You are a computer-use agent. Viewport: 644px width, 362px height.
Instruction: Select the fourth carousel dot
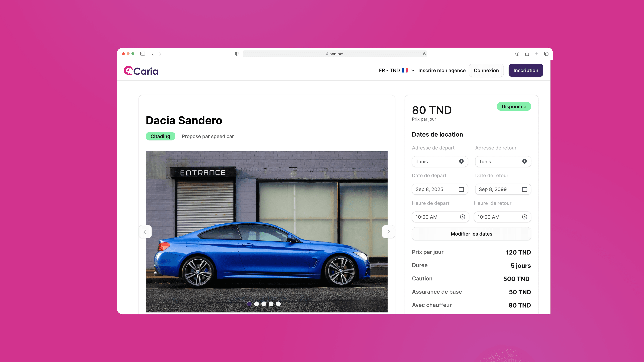pos(271,304)
